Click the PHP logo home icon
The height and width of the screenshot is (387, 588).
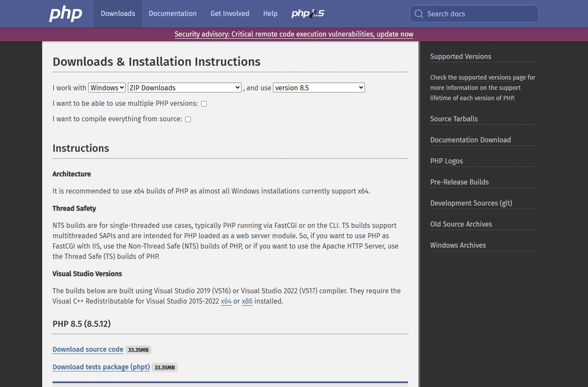(x=66, y=14)
